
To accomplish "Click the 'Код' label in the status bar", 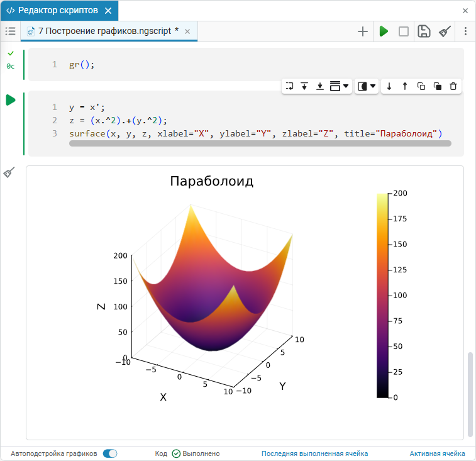I will [161, 453].
